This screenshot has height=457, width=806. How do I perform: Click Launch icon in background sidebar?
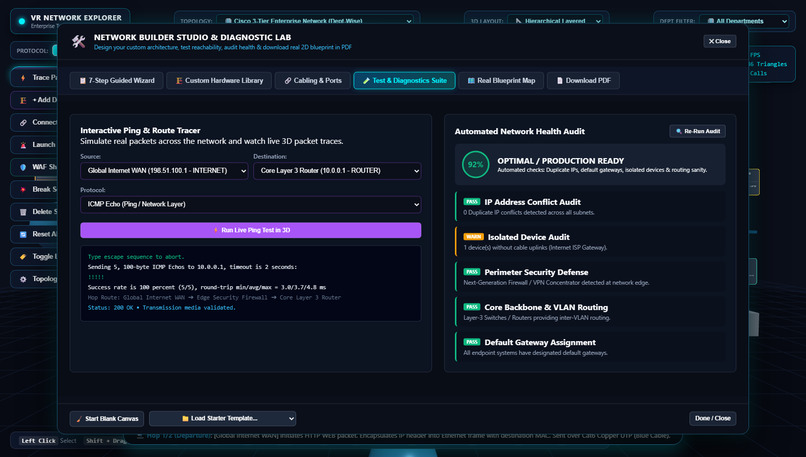(23, 145)
